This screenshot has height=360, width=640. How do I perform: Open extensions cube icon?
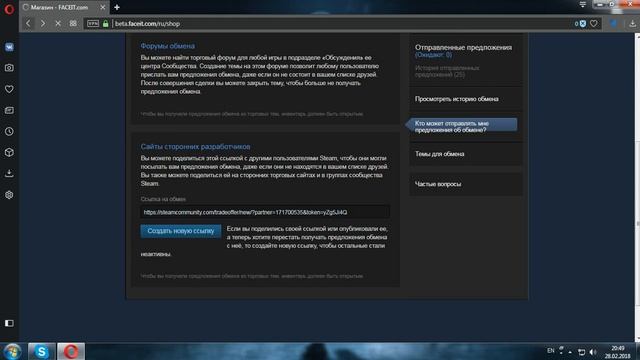(9, 153)
